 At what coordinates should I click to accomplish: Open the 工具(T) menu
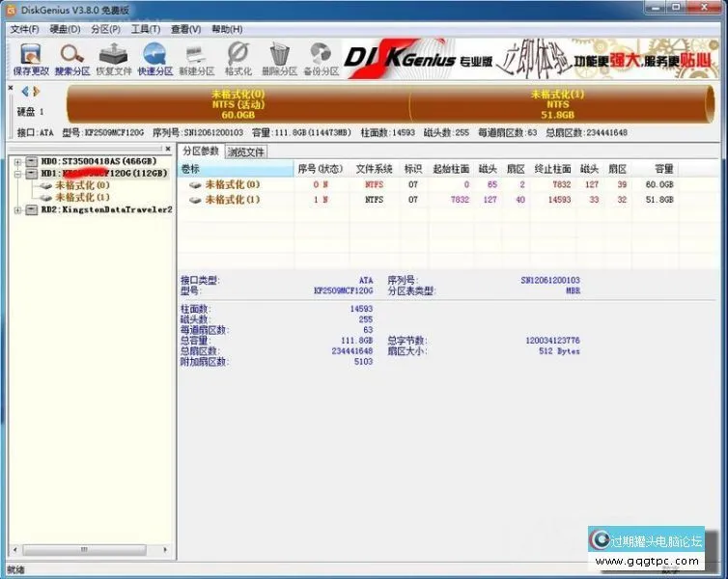[145, 29]
